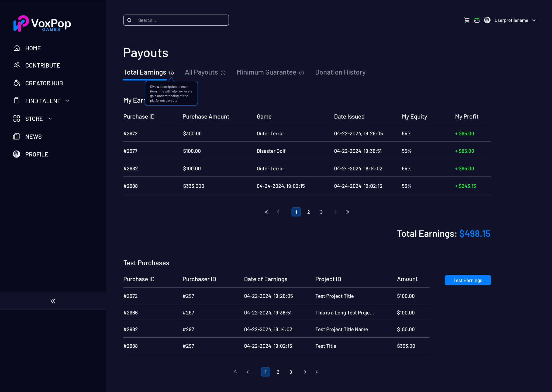This screenshot has width=552, height=392.
Task: Click the search magnifier icon
Action: point(130,20)
